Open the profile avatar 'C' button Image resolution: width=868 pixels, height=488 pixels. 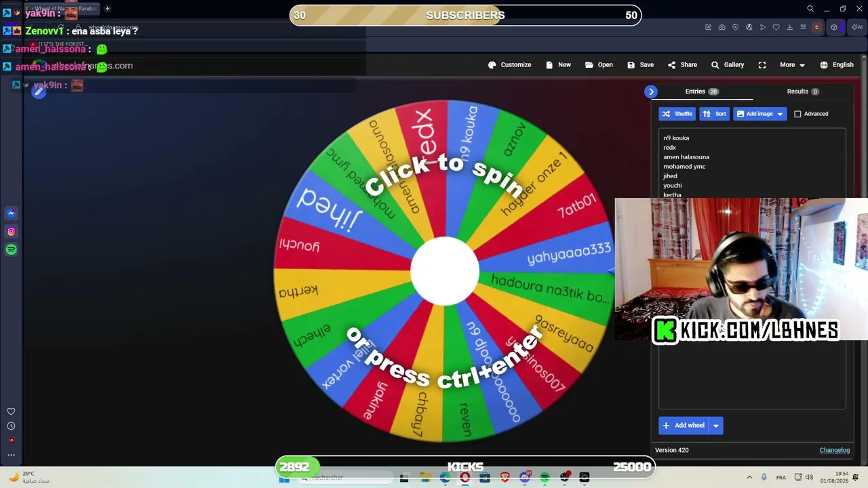tap(817, 27)
